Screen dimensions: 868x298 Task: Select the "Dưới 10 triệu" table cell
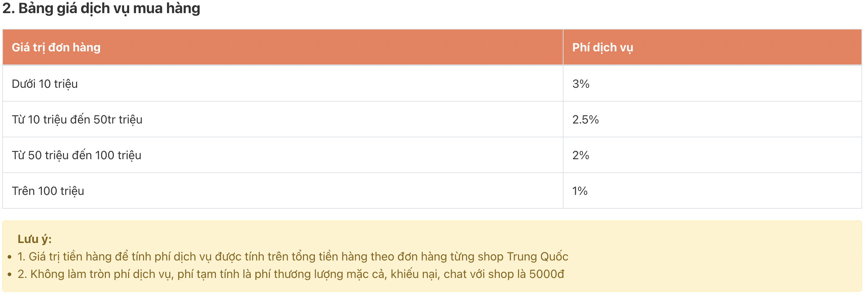pyautogui.click(x=45, y=84)
